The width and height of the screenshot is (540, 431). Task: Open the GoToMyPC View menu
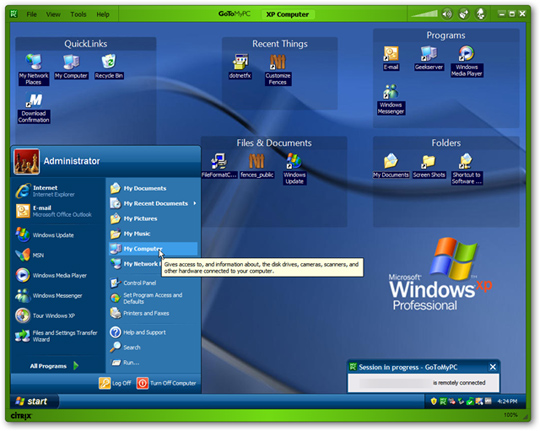[x=53, y=14]
